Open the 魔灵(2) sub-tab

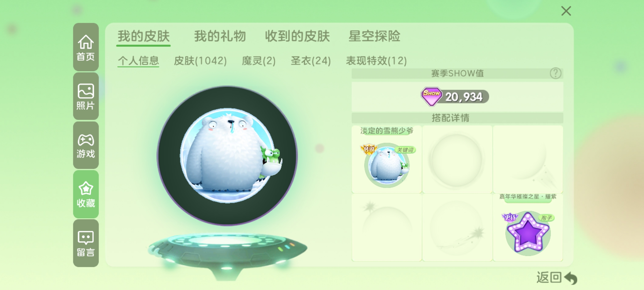259,61
